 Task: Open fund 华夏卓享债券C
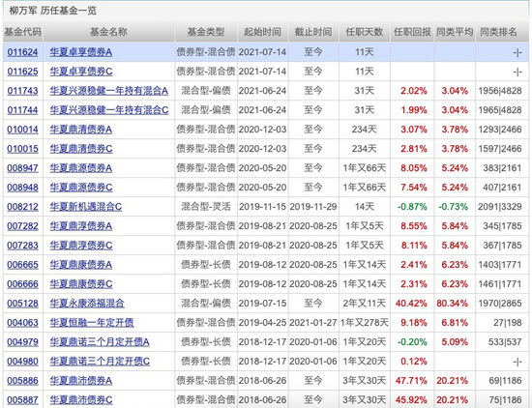(x=81, y=72)
